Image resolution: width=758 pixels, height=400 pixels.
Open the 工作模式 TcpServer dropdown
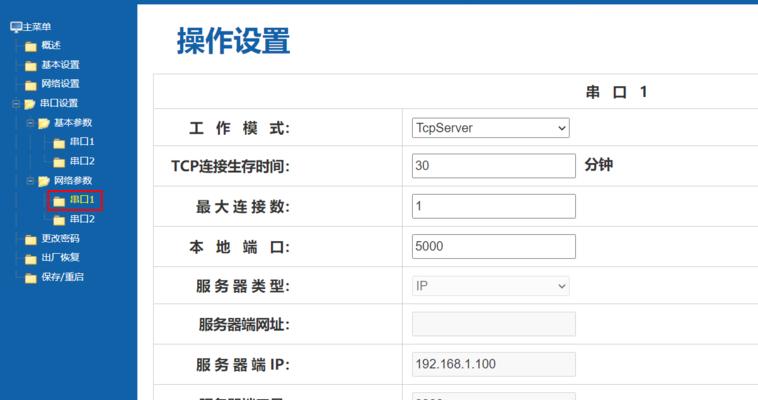[490, 128]
